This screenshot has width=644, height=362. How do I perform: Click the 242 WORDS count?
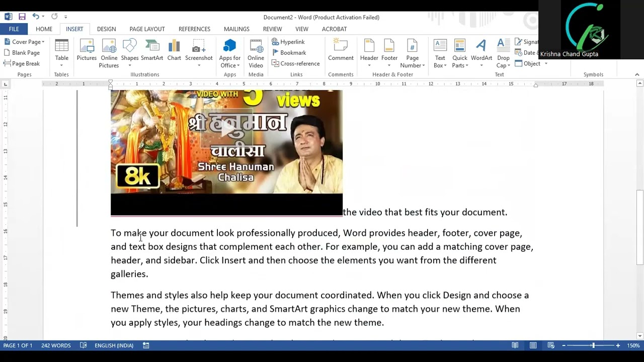(56, 345)
